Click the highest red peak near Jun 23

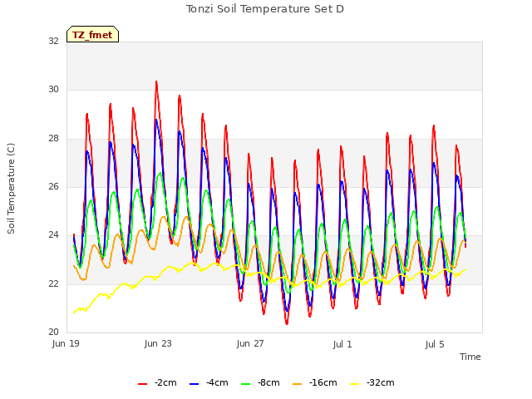[156, 81]
